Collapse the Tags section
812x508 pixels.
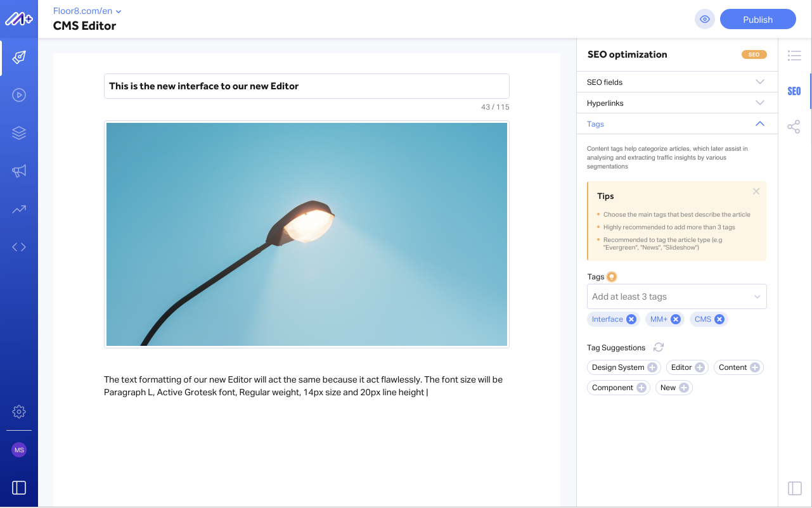pyautogui.click(x=677, y=124)
